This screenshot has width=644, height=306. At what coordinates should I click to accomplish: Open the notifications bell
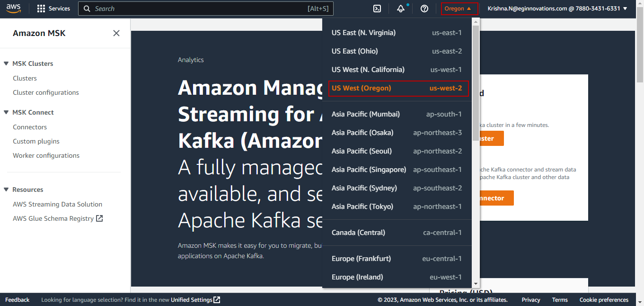coord(401,9)
